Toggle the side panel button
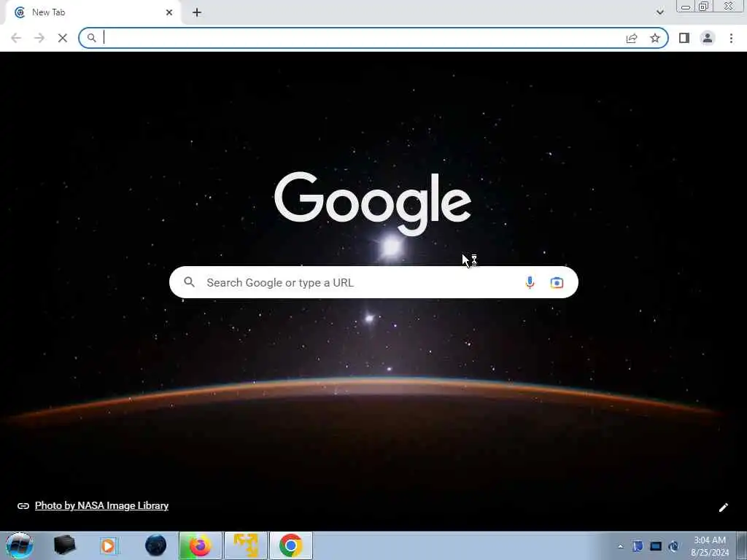Screen dimensions: 747x560 [x=684, y=38]
